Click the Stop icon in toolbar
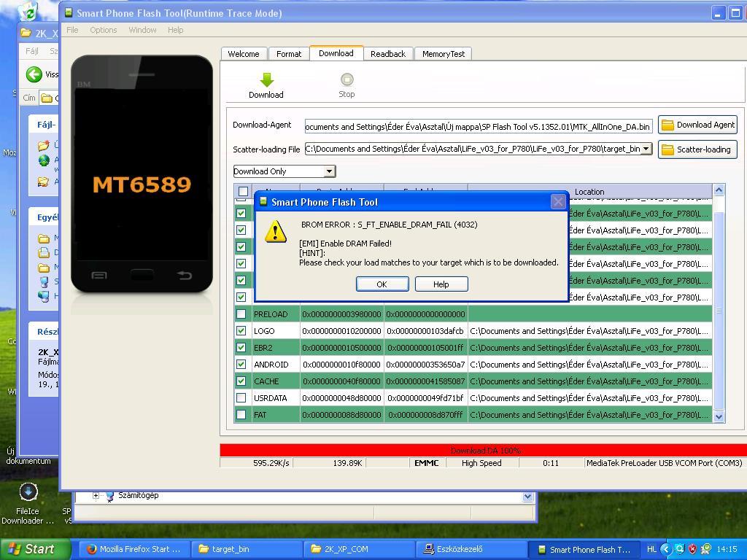This screenshot has height=560, width=747. 347,79
